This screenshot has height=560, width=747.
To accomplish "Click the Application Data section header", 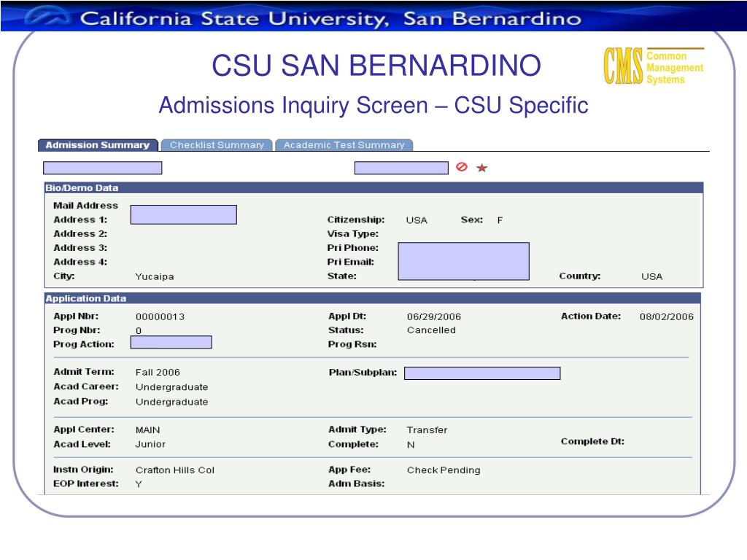I will pos(373,298).
